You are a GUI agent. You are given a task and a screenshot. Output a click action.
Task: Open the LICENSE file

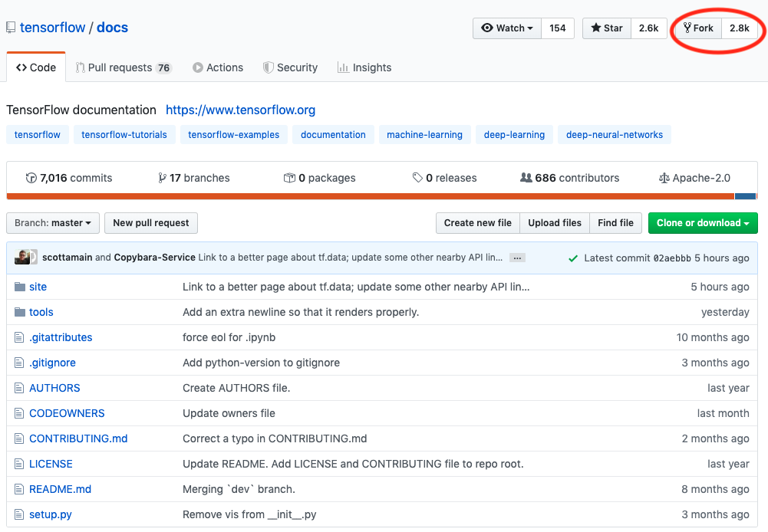pos(51,464)
